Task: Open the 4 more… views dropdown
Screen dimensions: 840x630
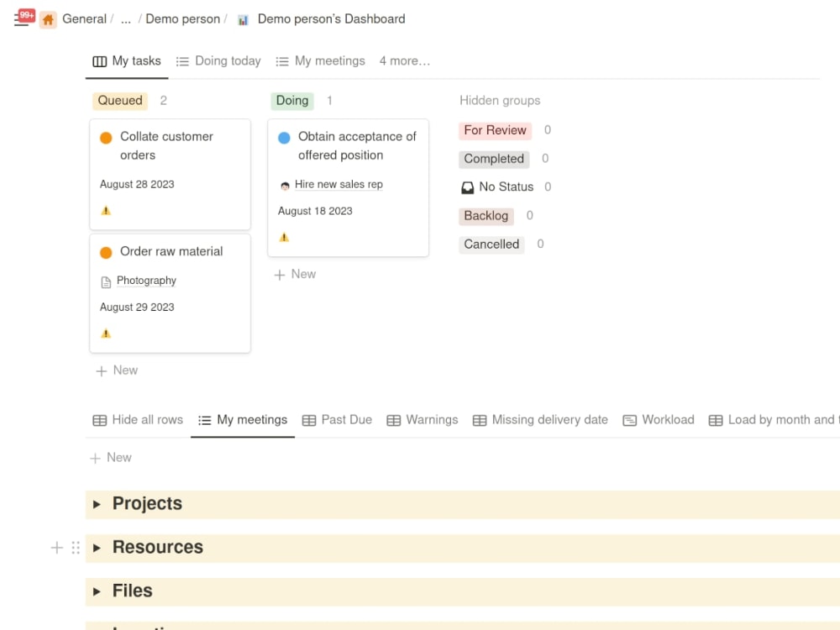Action: (x=405, y=61)
